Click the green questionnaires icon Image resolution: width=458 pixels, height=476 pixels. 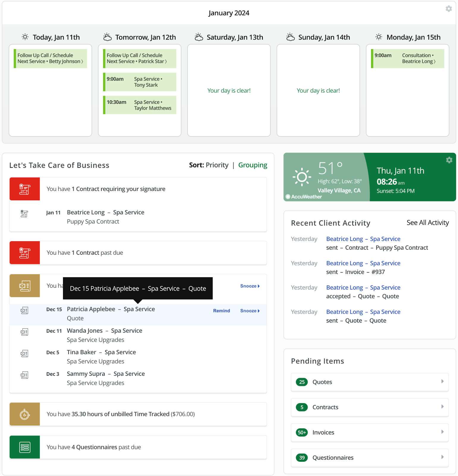click(25, 447)
